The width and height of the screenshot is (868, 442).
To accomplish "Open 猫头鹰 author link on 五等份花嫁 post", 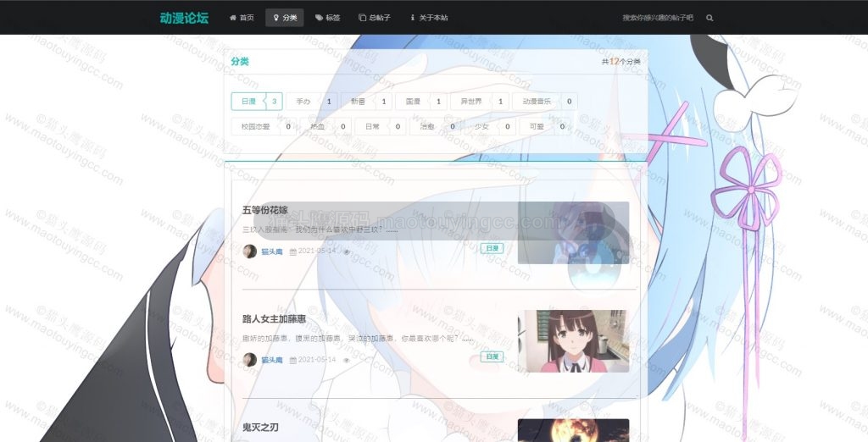I will pos(272,251).
